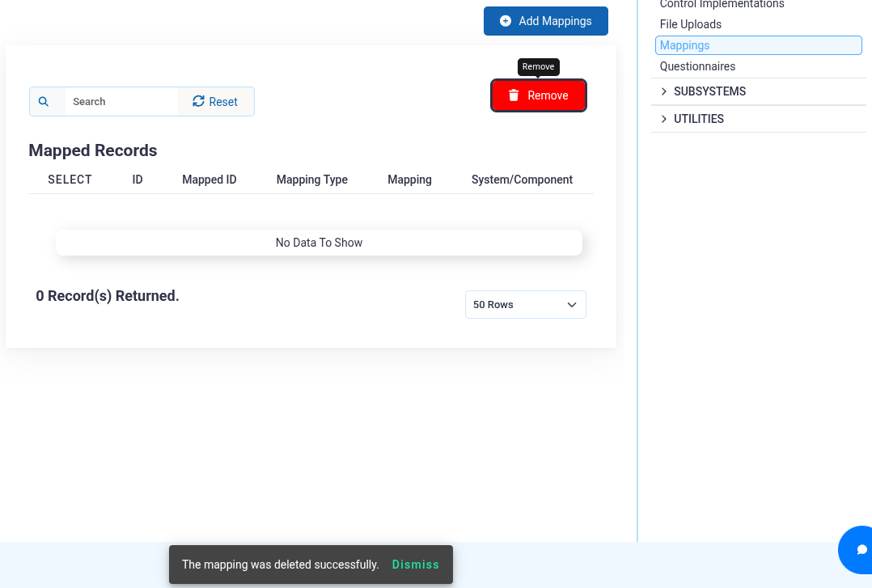Click the mapping was deleted successfully message

(280, 565)
